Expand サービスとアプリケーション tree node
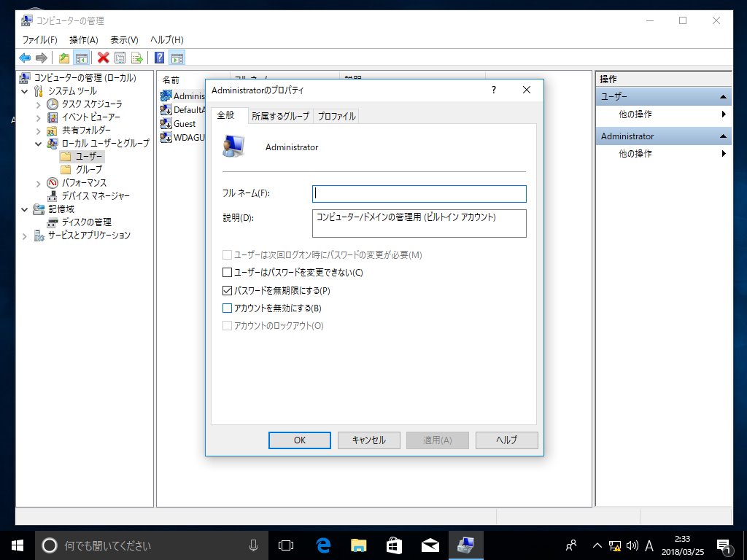The width and height of the screenshot is (747, 560). [x=24, y=236]
